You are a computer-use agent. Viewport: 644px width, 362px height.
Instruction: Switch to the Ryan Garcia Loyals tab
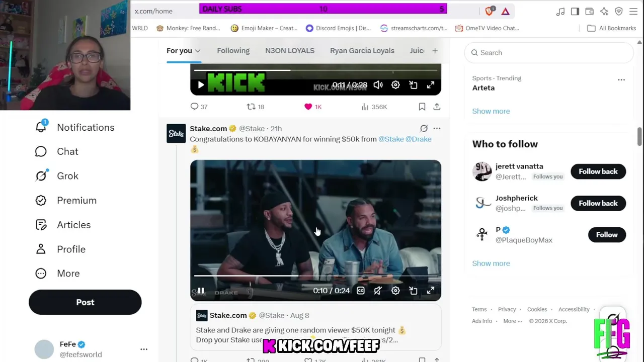362,51
